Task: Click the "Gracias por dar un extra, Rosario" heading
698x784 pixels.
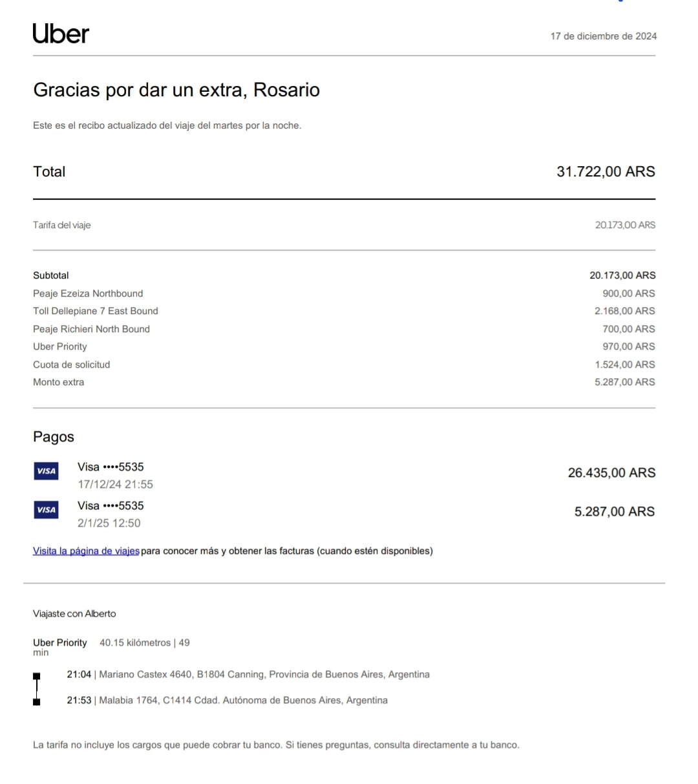Action: point(176,90)
